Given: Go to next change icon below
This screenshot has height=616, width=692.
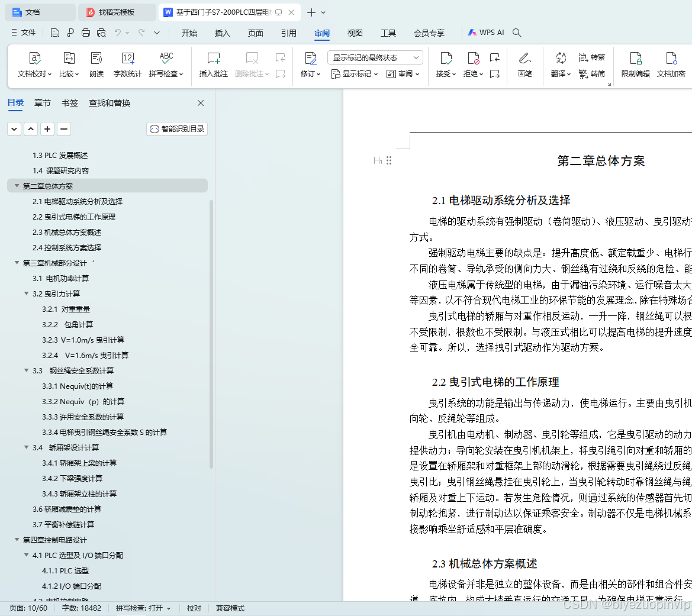Looking at the screenshot, I should [x=495, y=74].
